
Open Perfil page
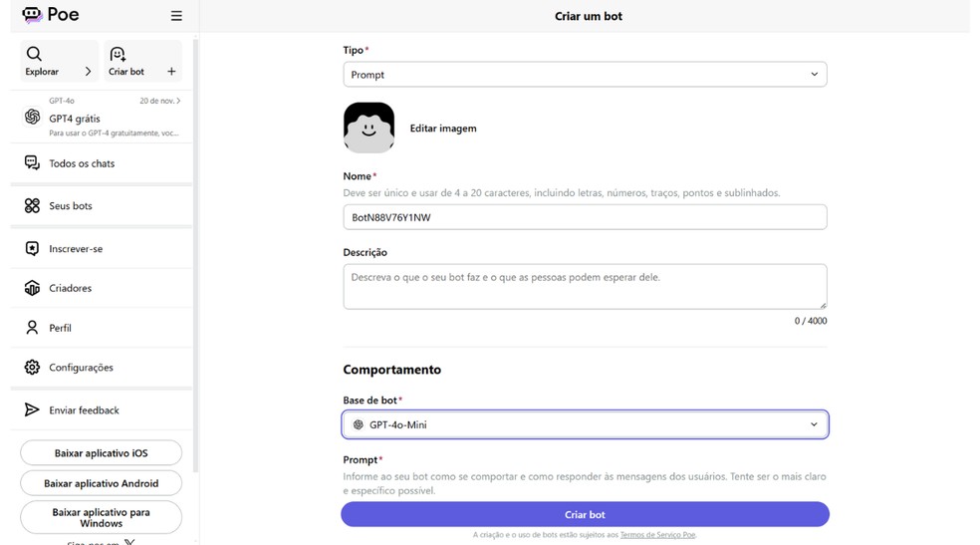pos(60,328)
